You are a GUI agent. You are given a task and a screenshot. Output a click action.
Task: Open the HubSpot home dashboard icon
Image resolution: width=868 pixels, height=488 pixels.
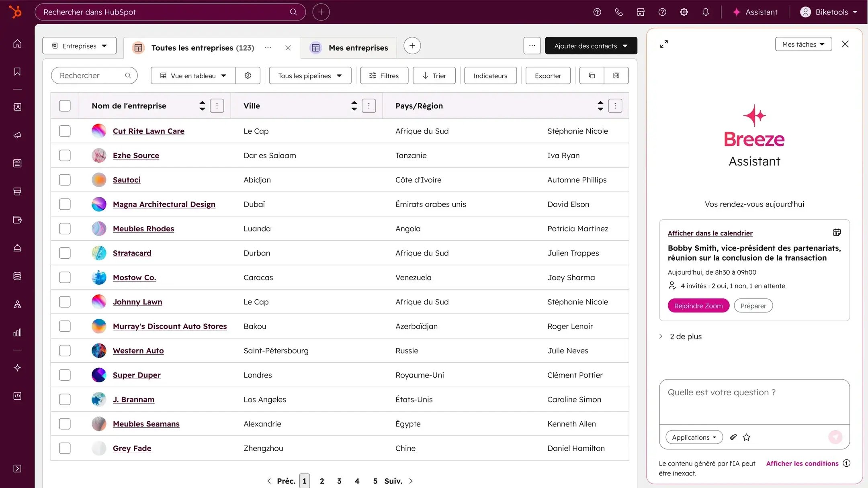[x=17, y=43]
